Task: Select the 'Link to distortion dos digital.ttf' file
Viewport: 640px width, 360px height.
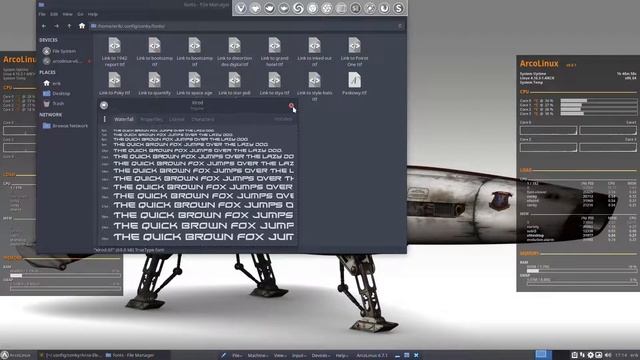Action: [x=234, y=52]
